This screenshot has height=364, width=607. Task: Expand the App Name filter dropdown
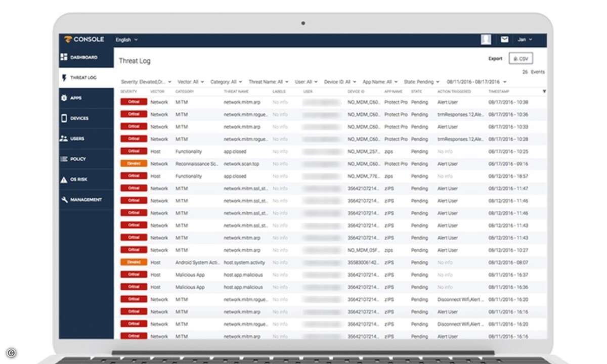[380, 82]
